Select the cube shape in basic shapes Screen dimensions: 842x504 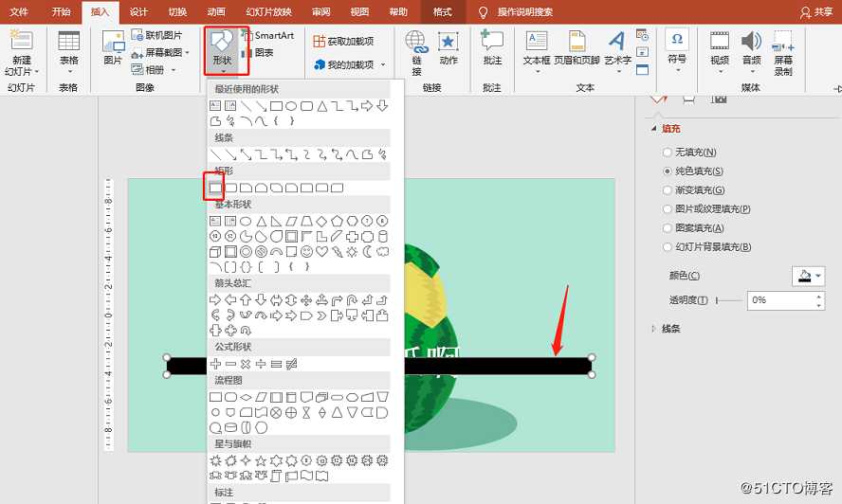215,252
